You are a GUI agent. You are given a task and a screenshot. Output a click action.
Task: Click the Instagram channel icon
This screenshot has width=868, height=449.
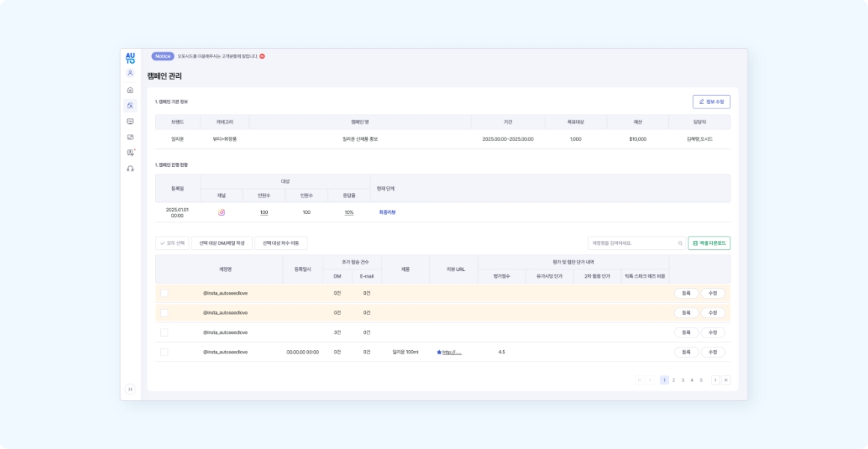(x=221, y=213)
